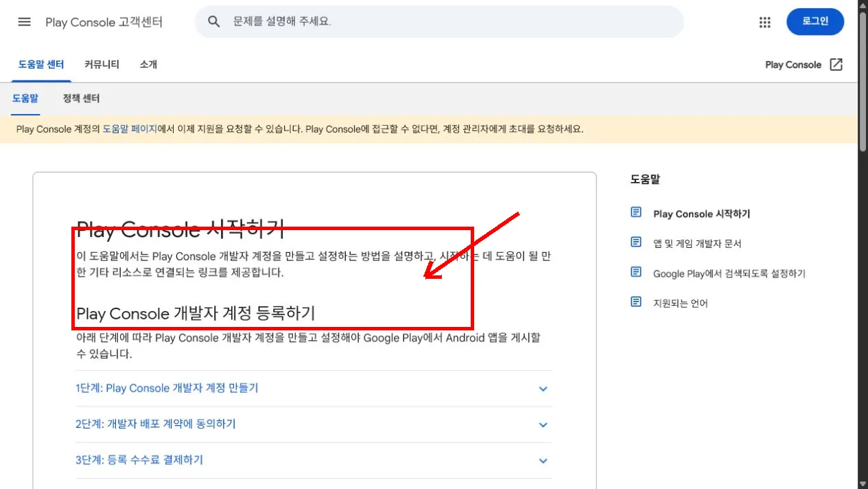Open 1단계: Play Console 개발자 계정 만들기

tap(167, 388)
